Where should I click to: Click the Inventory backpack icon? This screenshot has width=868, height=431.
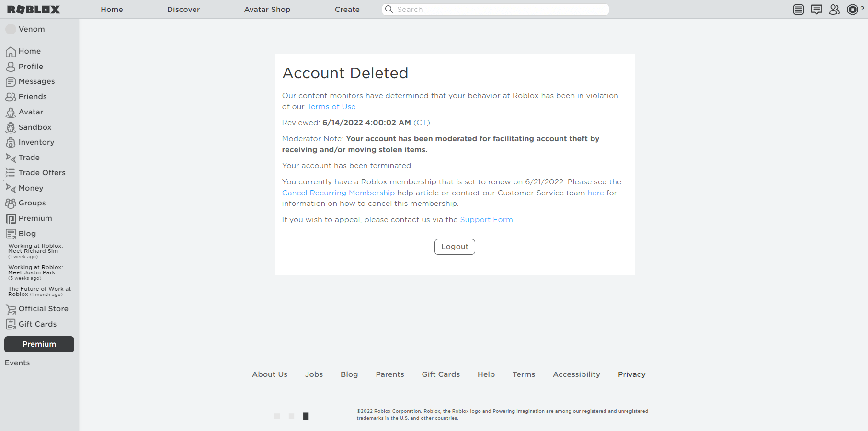click(x=11, y=143)
